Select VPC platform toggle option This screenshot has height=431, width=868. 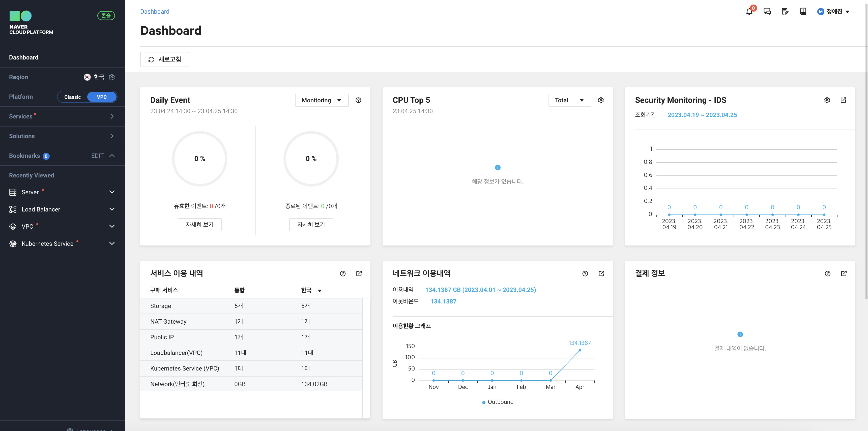coord(102,97)
